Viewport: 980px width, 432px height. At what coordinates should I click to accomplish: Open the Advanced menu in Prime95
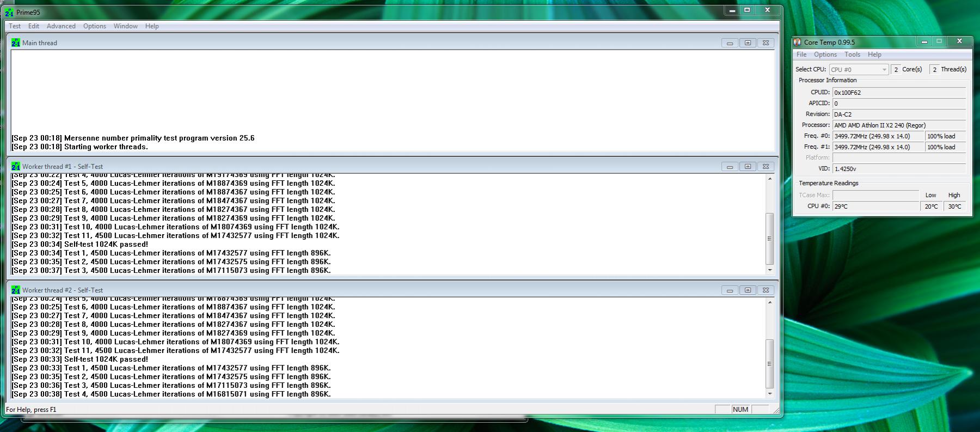click(61, 26)
